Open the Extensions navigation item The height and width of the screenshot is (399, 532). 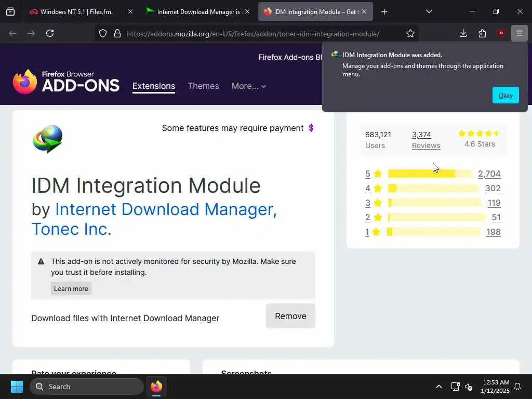click(154, 86)
